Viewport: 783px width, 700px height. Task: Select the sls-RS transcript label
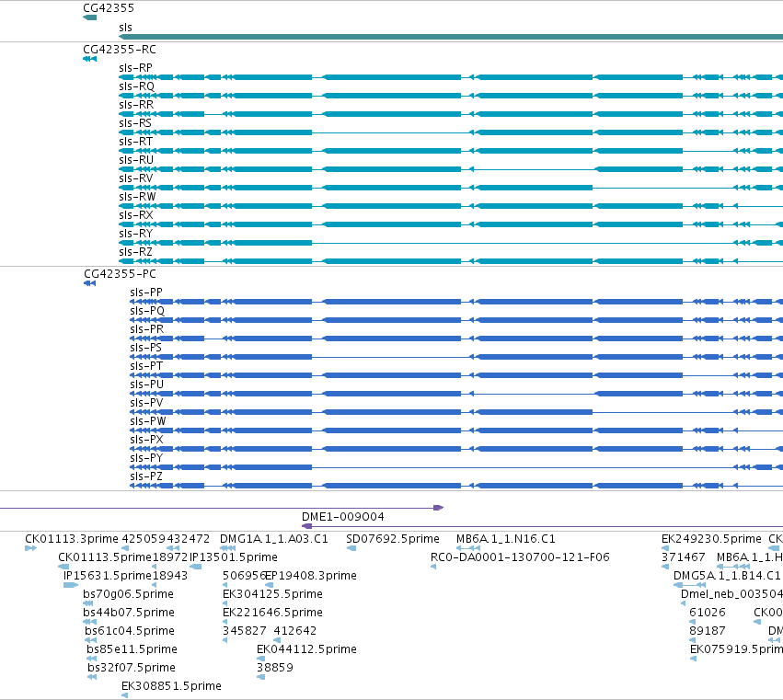click(135, 123)
